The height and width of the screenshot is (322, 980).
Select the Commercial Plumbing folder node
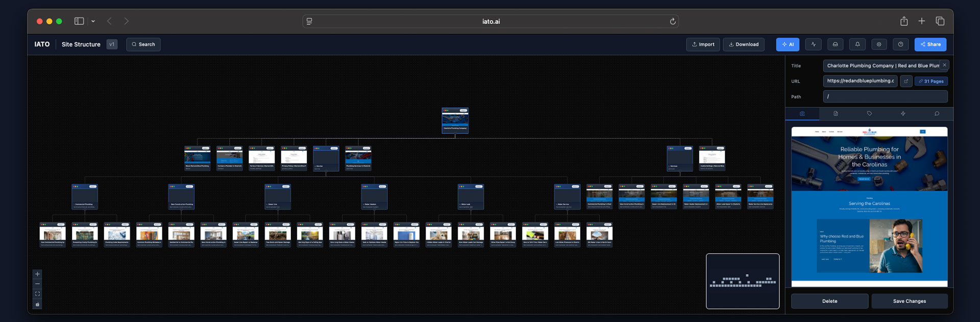85,197
